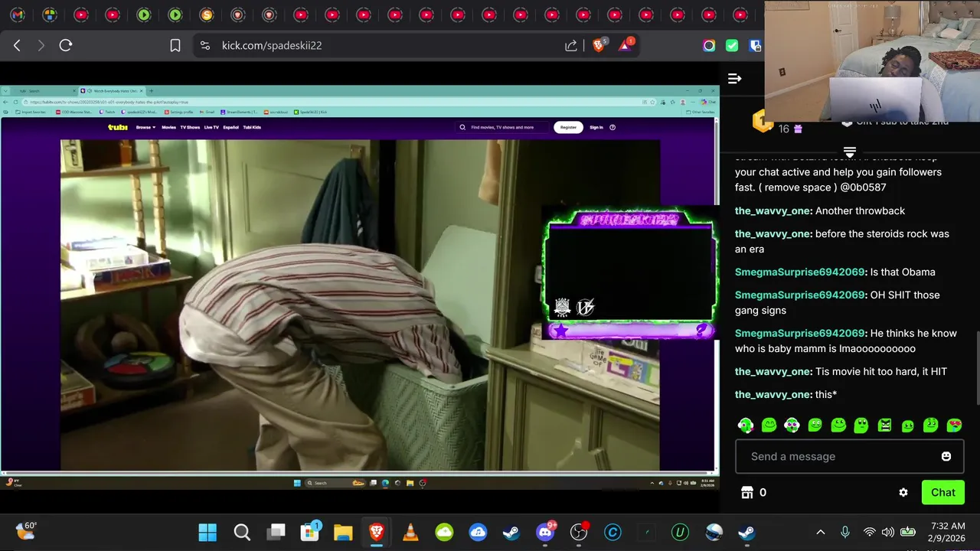Click the_wavvy_one in the 'this*' message
The height and width of the screenshot is (551, 980).
[x=773, y=394]
